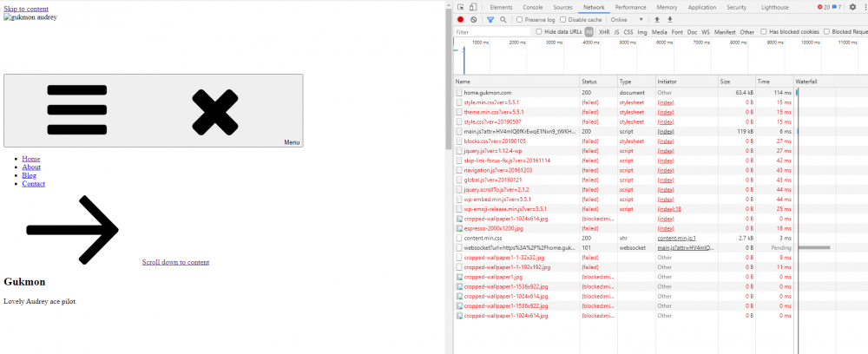The width and height of the screenshot is (868, 354).
Task: Enable the Preserve log checkbox
Action: (519, 19)
